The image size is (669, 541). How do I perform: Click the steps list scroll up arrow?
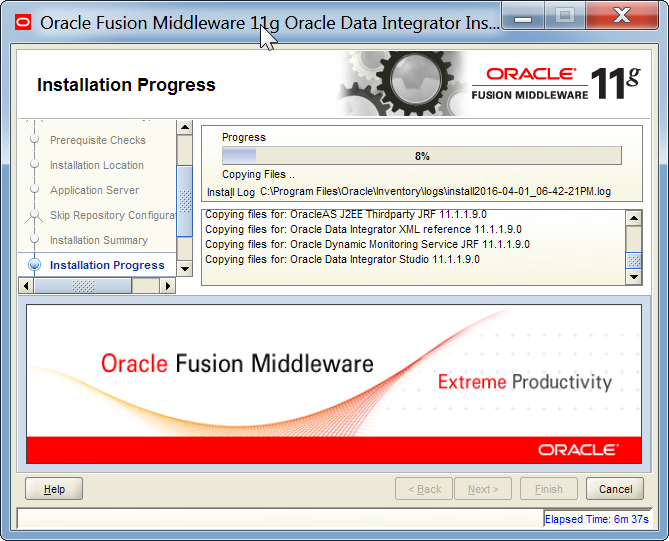185,127
